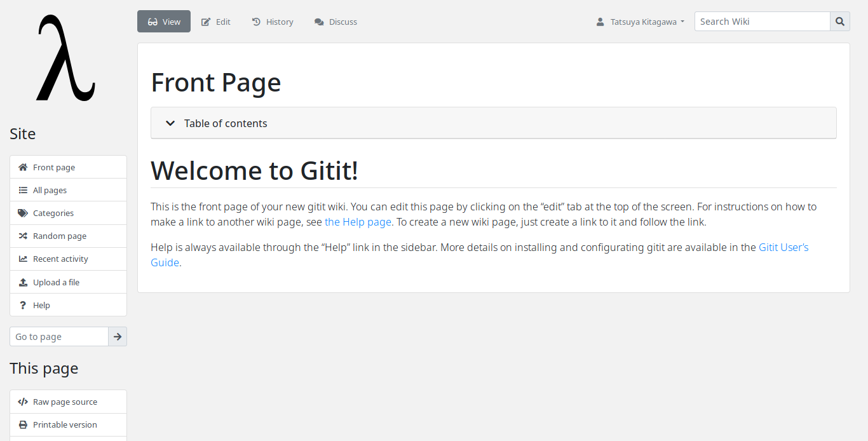868x441 pixels.
Task: Click the lambda logo image
Action: pyautogui.click(x=66, y=58)
